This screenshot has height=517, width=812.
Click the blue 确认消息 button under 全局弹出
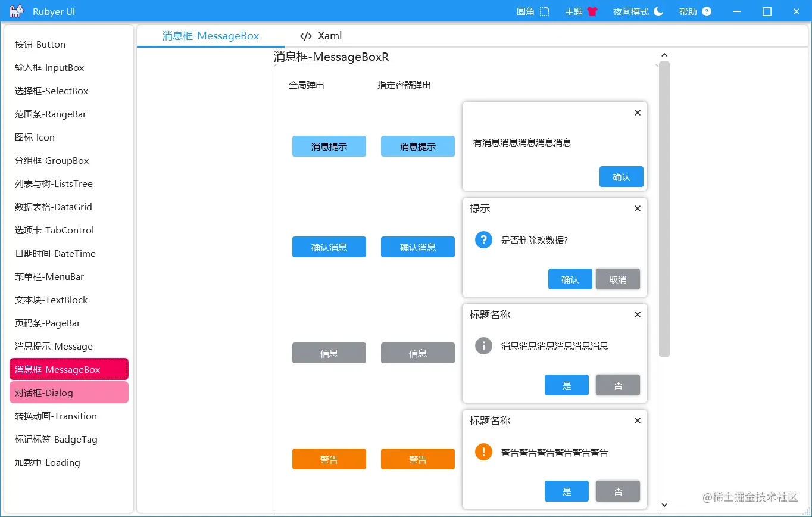[x=329, y=247]
